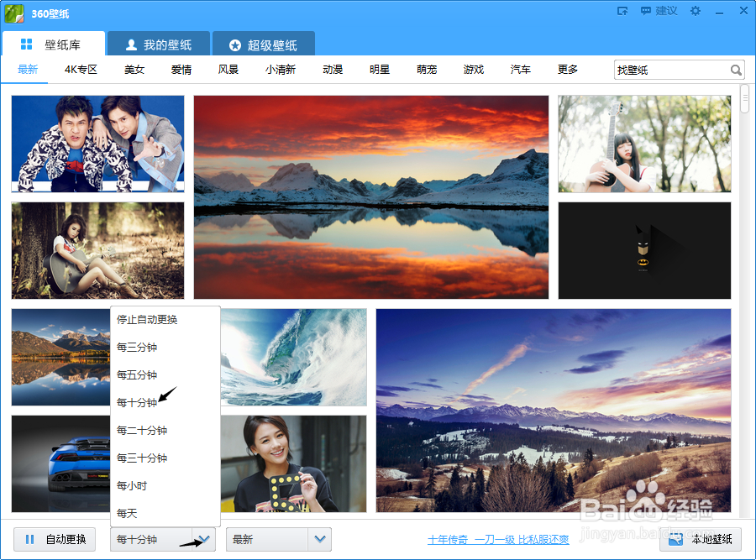Select the 萌宠 category
Screen dimensions: 756x560
tap(427, 70)
